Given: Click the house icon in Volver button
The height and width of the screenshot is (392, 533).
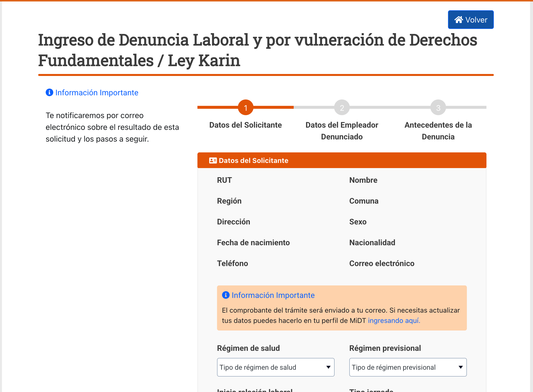Looking at the screenshot, I should 459,20.
